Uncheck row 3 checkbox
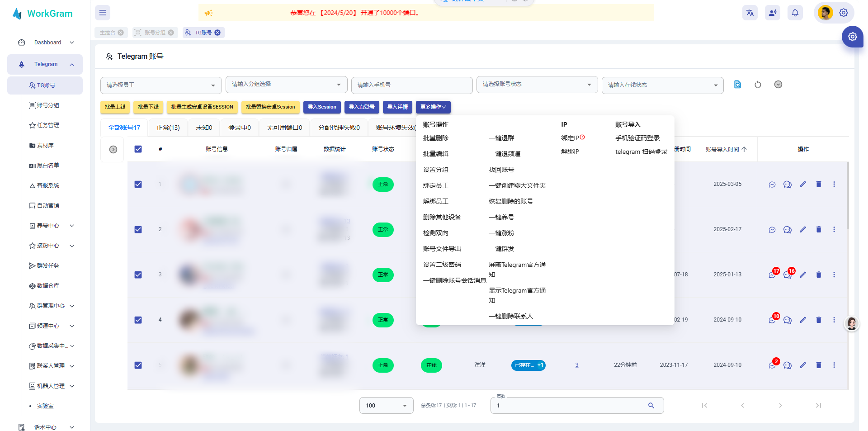 click(138, 275)
